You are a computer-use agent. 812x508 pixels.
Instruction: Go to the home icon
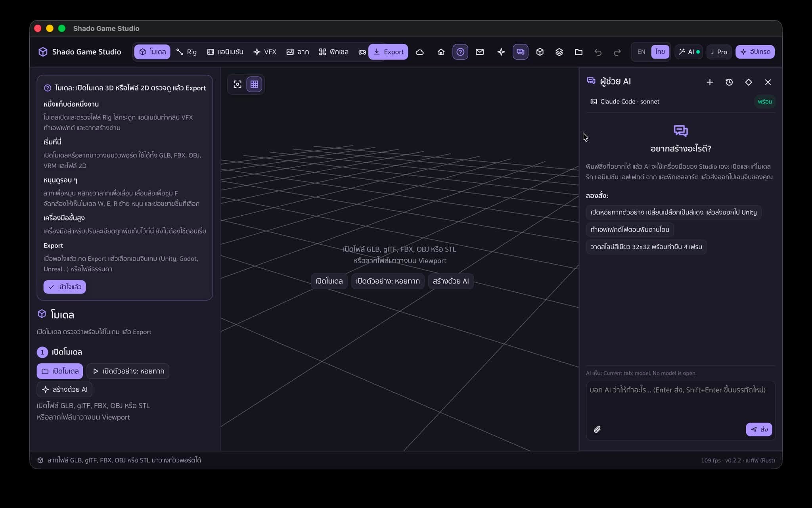pos(441,52)
